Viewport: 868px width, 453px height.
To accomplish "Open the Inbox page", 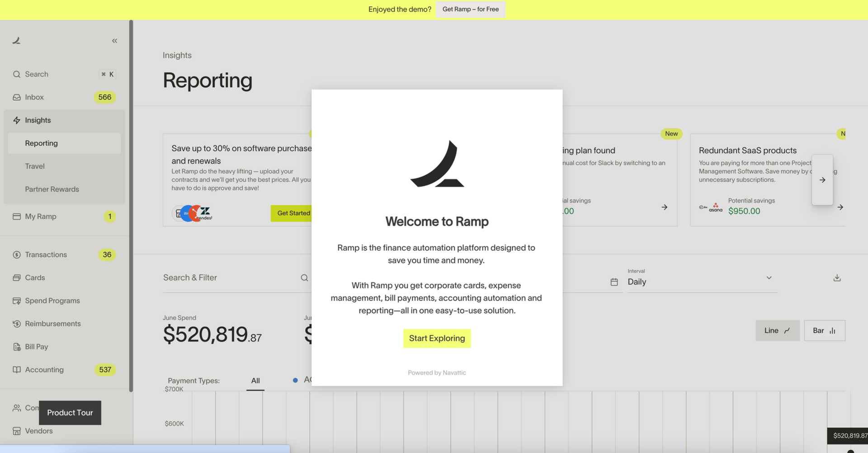I will coord(64,97).
